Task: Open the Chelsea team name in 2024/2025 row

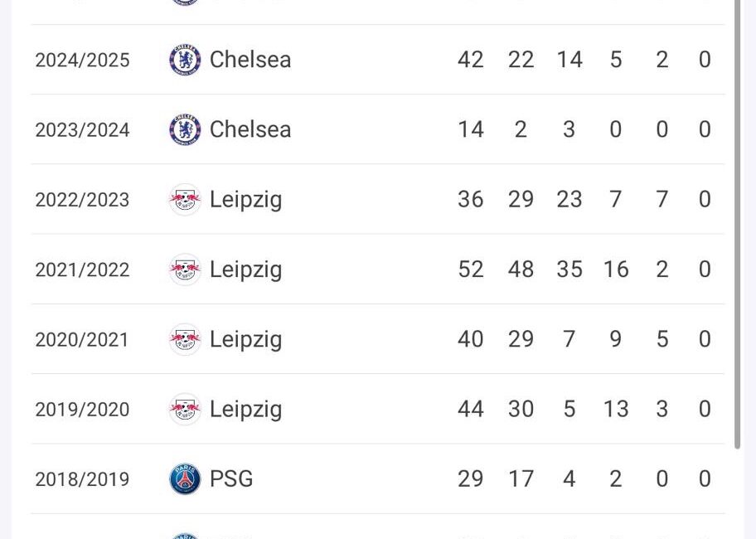Action: coord(250,60)
